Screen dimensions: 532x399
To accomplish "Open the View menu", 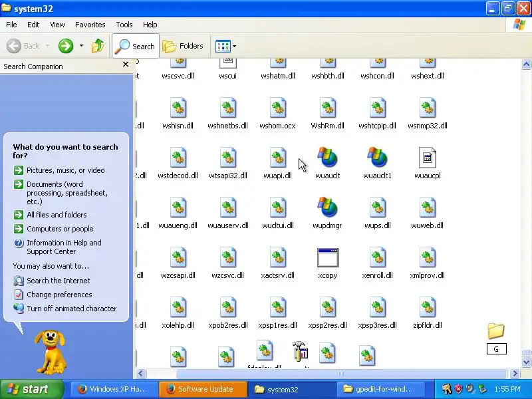I will 57,25.
